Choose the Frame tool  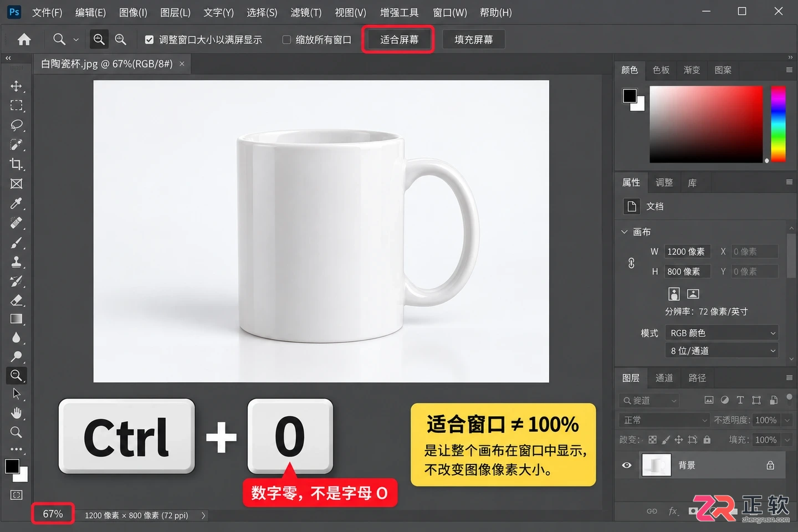click(16, 183)
